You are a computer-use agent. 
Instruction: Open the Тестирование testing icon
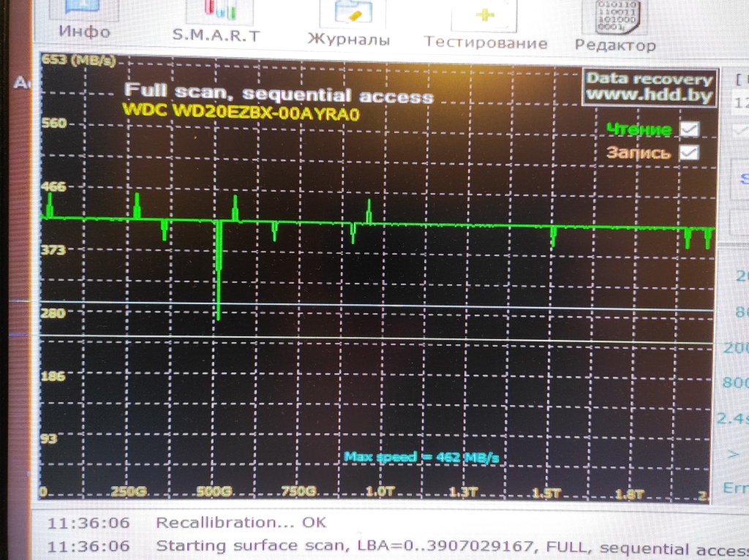pyautogui.click(x=484, y=15)
